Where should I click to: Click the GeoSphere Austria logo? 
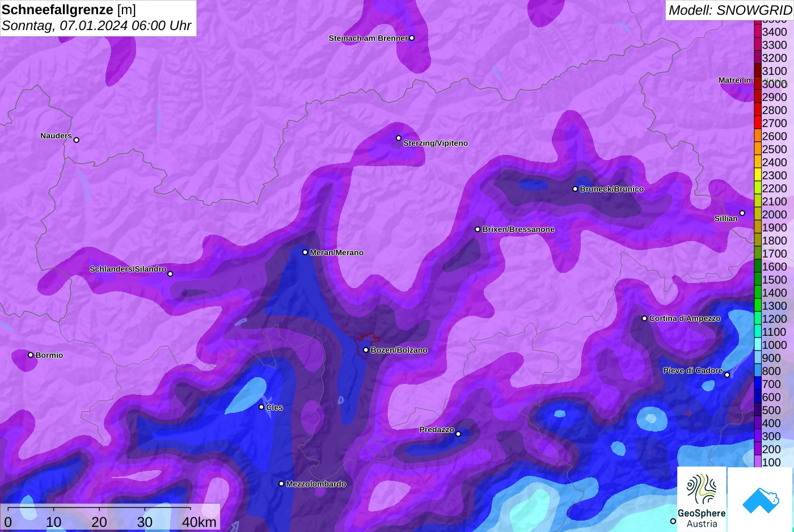[x=702, y=500]
